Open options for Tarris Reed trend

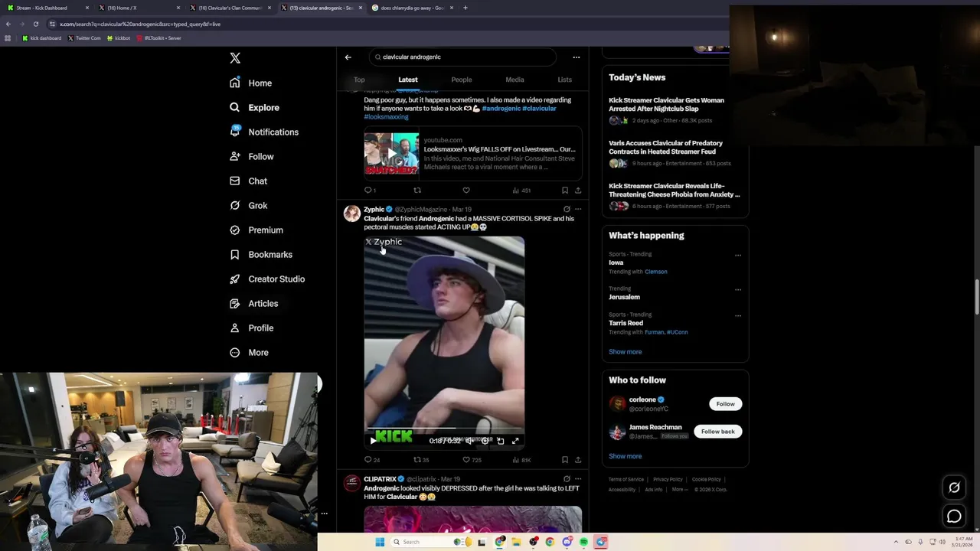coord(738,315)
